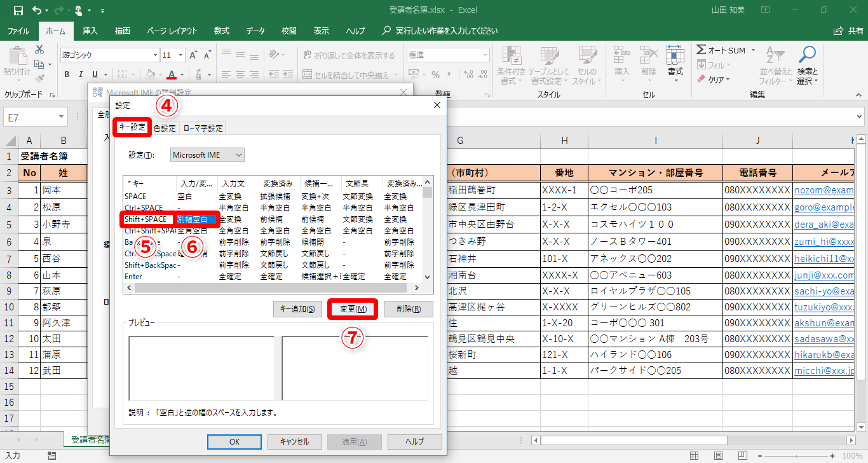Decrease the font size
Image resolution: width=868 pixels, height=463 pixels.
click(207, 55)
